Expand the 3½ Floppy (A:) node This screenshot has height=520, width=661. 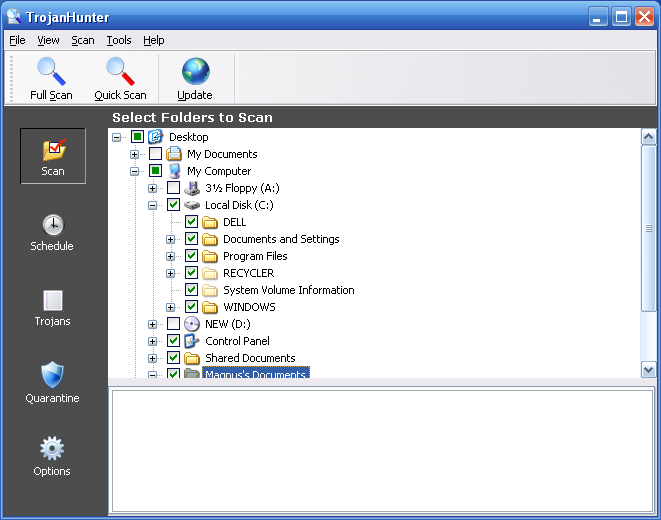(153, 188)
